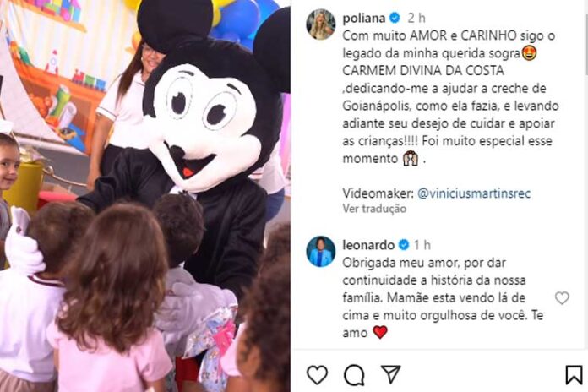Like the post with the heart icon
The image size is (588, 392).
pos(317,375)
